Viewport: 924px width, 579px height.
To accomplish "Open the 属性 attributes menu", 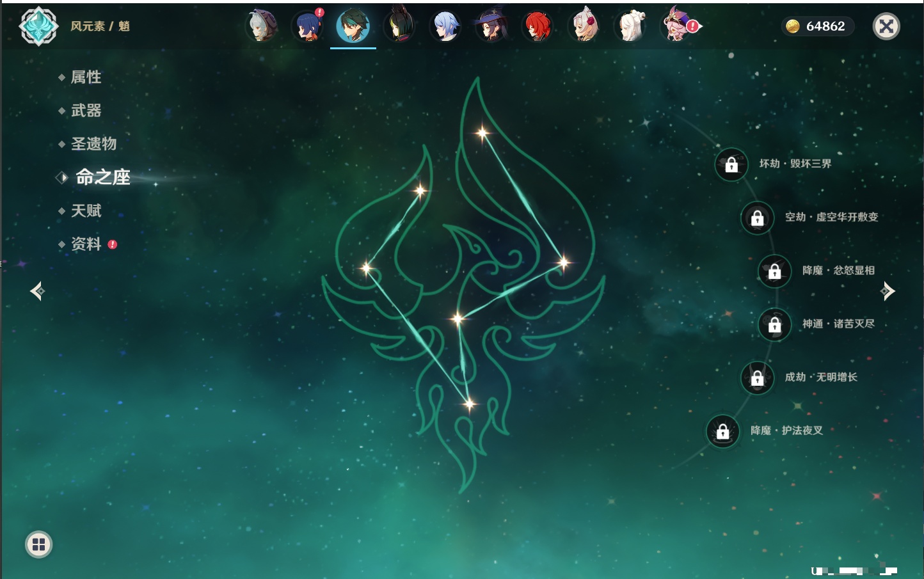I will [86, 77].
